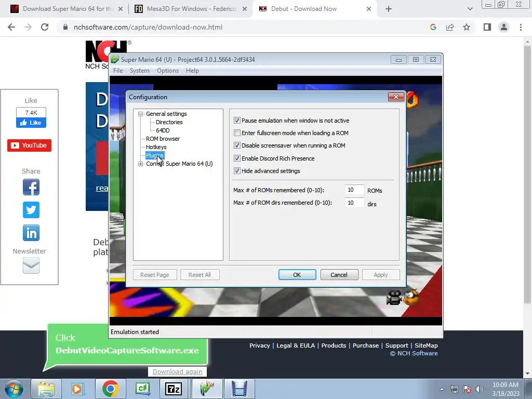532x399 pixels.
Task: Go back in Chrome
Action: pos(11,27)
